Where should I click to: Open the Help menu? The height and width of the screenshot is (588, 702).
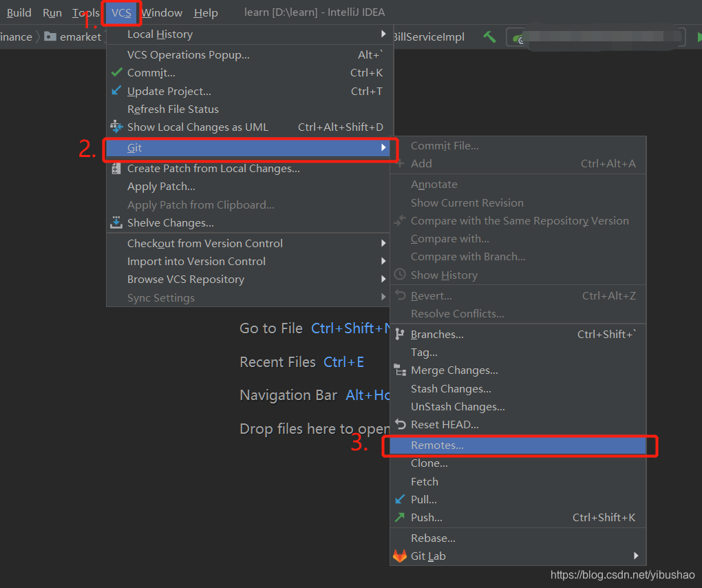[206, 12]
